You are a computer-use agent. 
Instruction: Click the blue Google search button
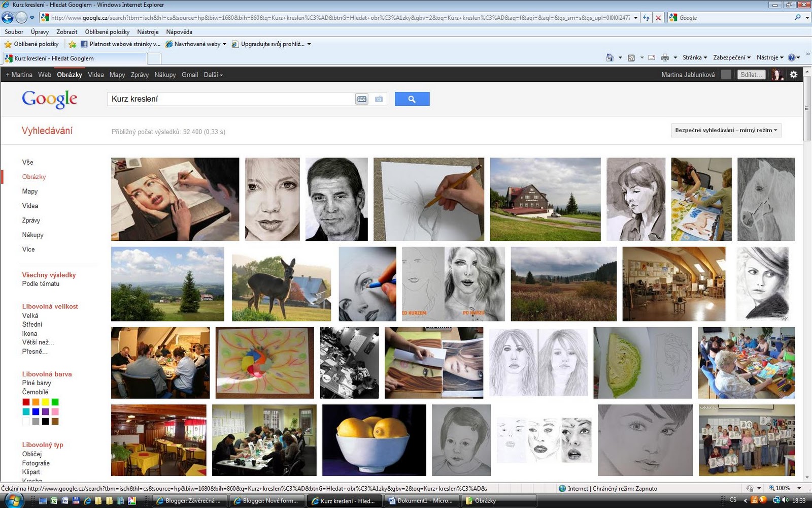(412, 99)
